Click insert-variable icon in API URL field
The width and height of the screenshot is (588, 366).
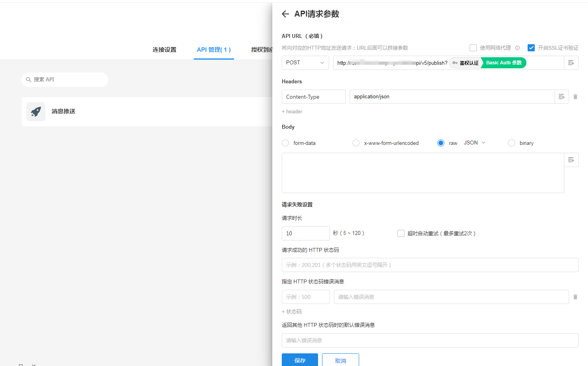tap(571, 63)
